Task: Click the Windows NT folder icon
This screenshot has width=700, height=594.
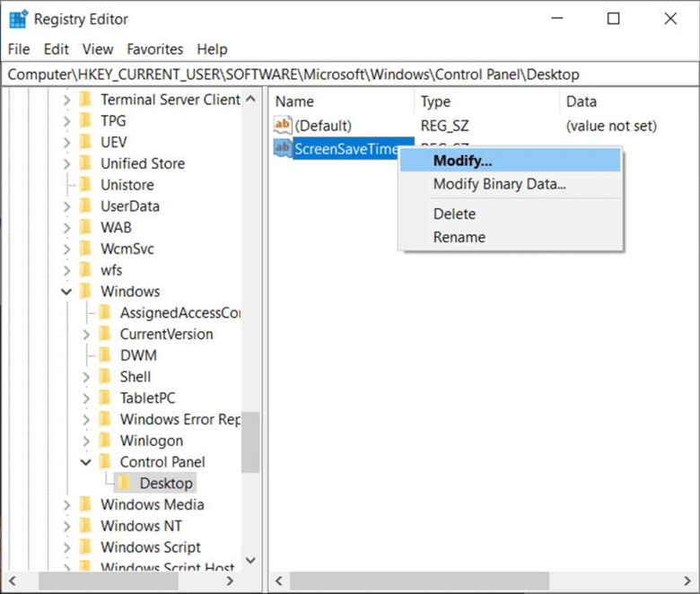Action: (x=85, y=526)
